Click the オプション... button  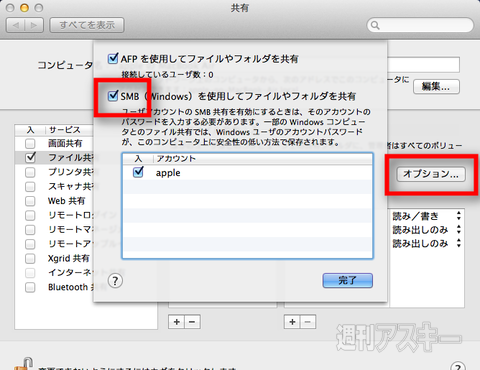431,174
